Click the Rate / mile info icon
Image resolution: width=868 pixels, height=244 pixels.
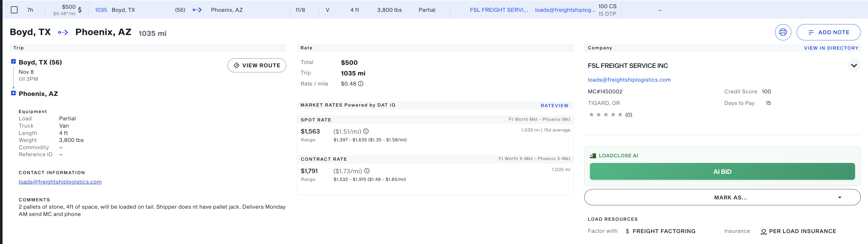point(361,84)
